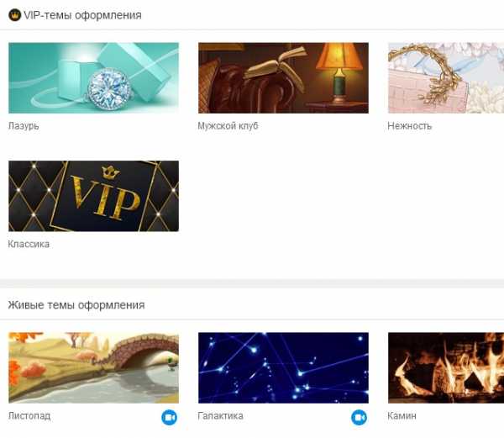
Task: Select the Камин fireplace theme thumbnail
Action: tap(446, 368)
